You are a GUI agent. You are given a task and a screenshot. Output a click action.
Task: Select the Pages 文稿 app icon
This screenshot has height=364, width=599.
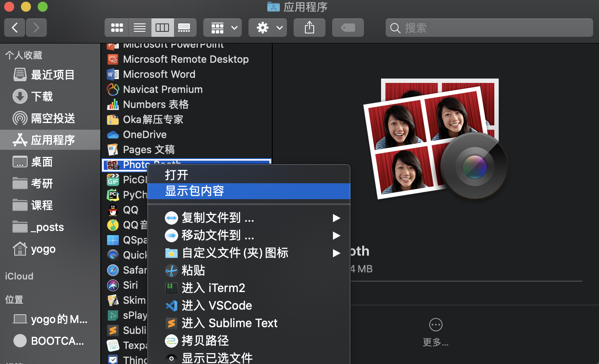point(113,150)
